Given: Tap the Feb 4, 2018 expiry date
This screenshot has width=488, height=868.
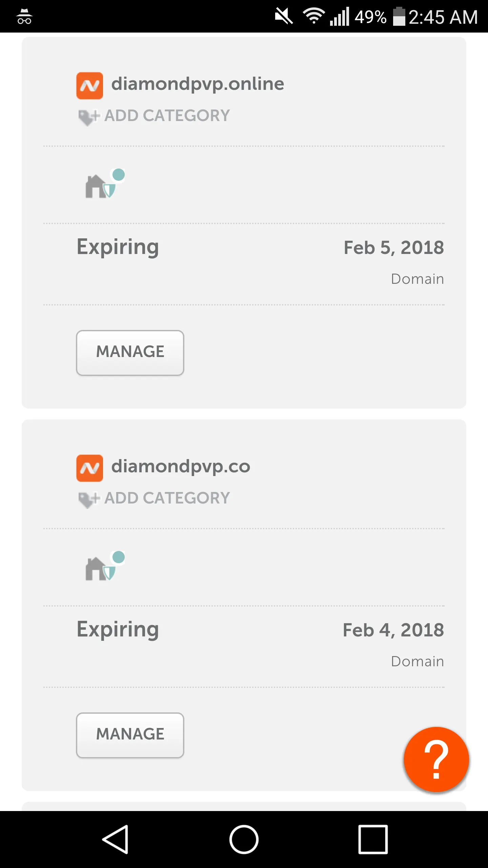Looking at the screenshot, I should (x=393, y=630).
